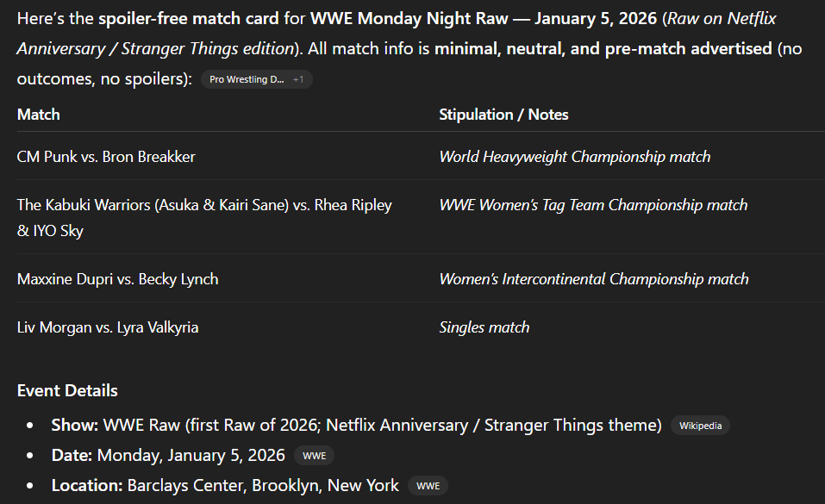Click the bold spoiler-free match card text
Image resolution: width=825 pixels, height=504 pixels.
201,19
